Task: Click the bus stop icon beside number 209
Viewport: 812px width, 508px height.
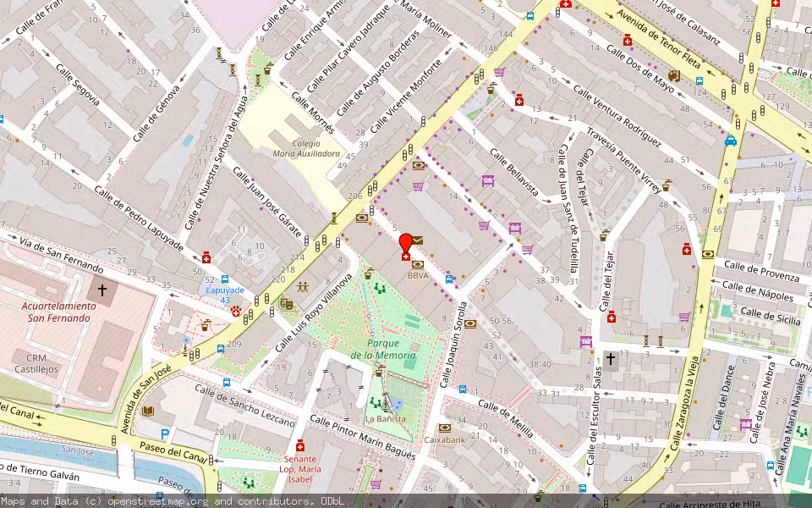Action: click(x=221, y=348)
